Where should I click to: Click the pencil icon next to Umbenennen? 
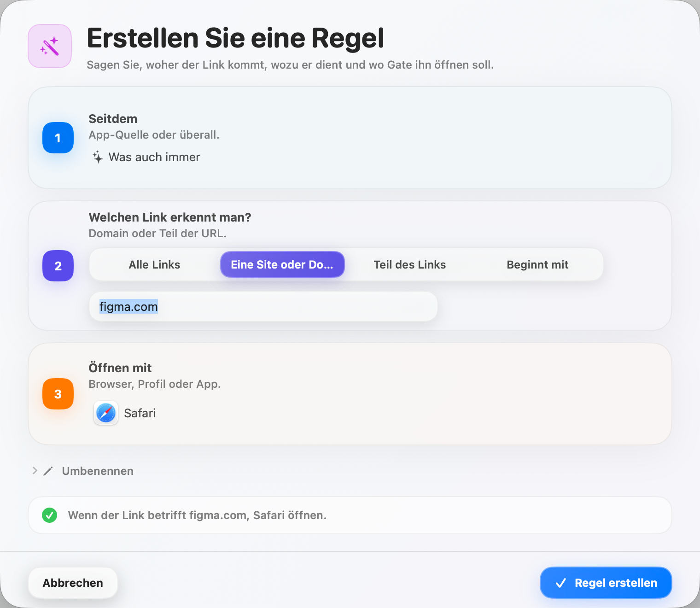(48, 471)
